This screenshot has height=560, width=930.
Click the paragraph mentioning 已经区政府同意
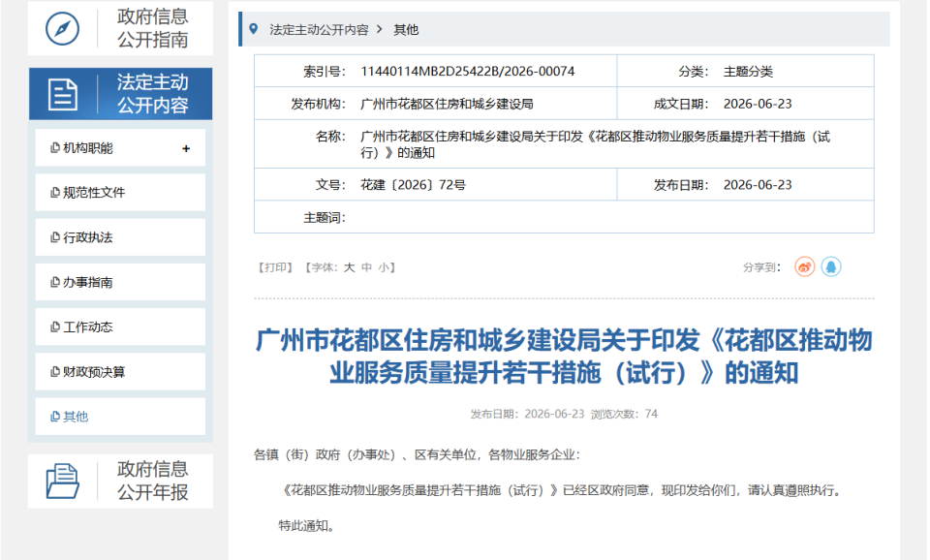561,490
